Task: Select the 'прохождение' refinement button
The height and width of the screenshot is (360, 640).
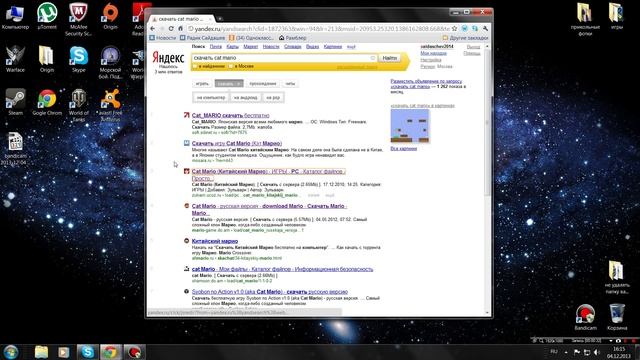Action: pyautogui.click(x=263, y=84)
